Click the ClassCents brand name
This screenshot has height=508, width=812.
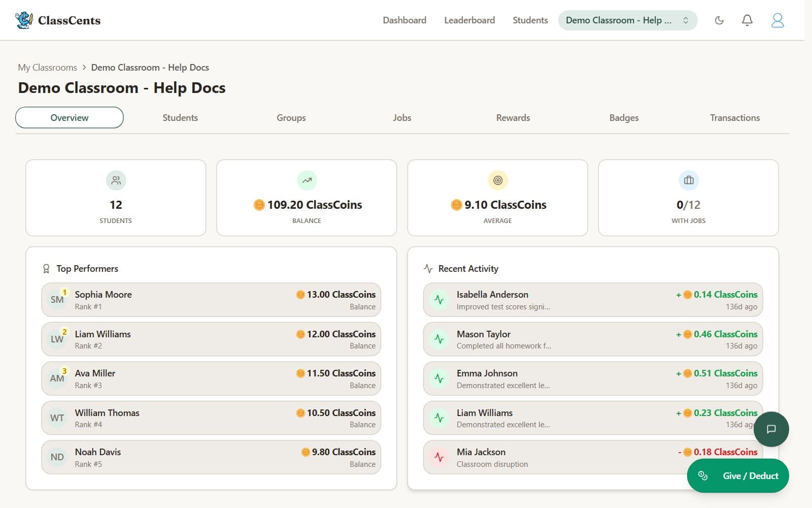(69, 20)
